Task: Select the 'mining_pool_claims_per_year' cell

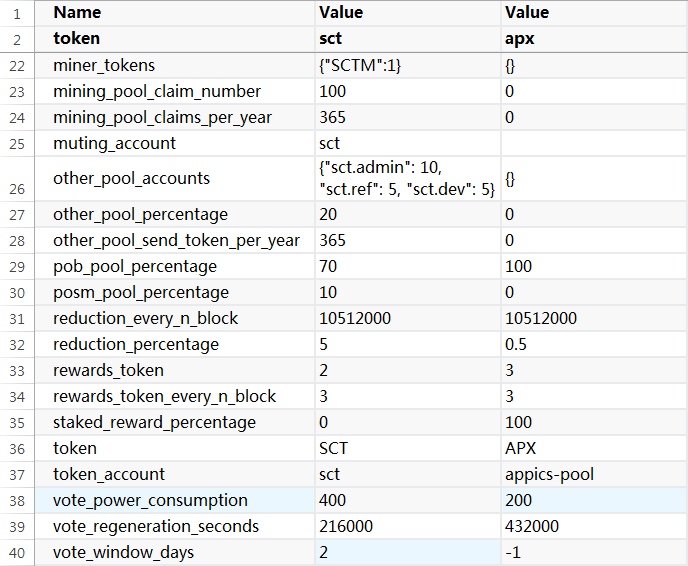Action: pos(175,118)
